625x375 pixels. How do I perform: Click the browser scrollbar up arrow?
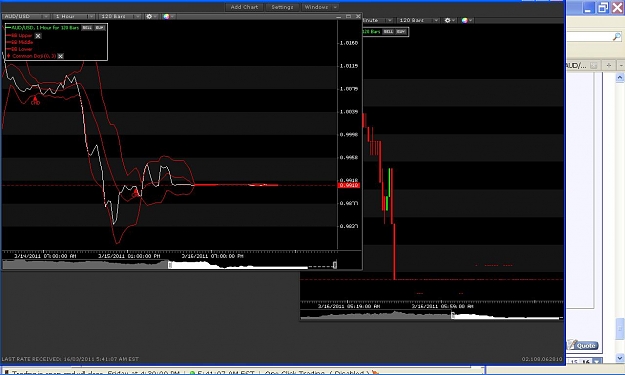tap(620, 77)
